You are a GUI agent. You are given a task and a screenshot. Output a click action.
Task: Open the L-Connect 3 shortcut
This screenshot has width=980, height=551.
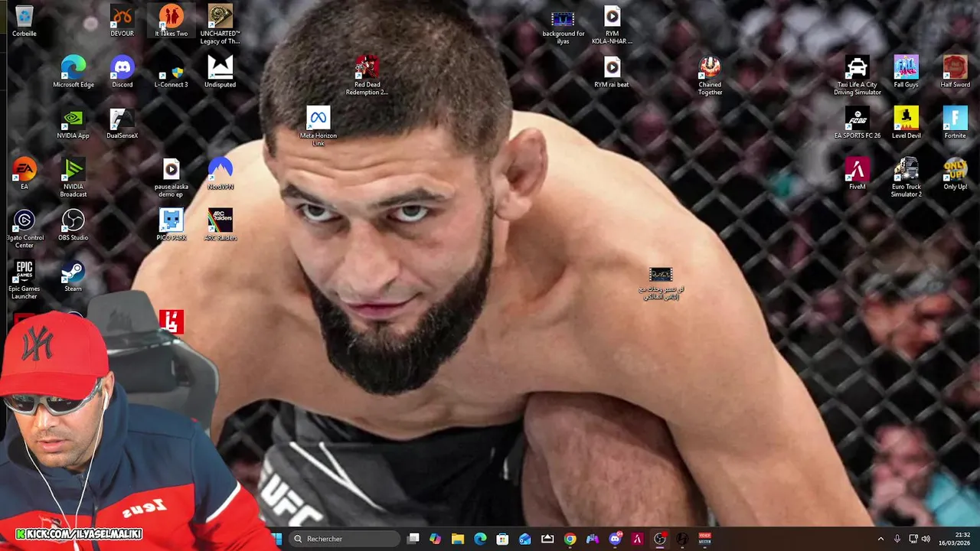pos(171,72)
